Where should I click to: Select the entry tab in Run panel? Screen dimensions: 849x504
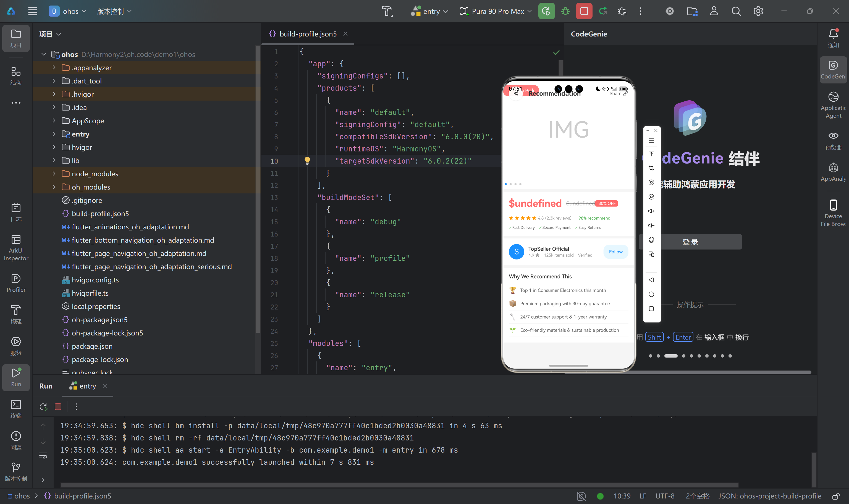(87, 386)
